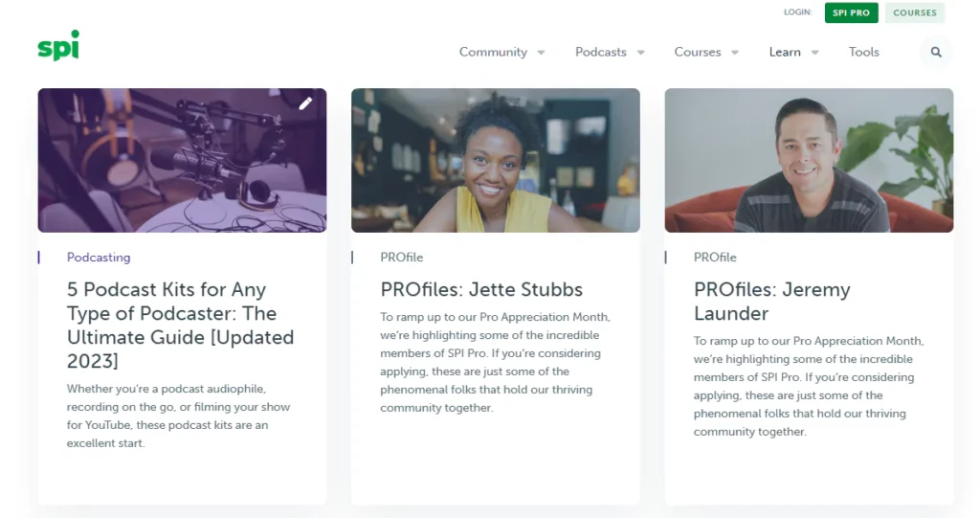The image size is (980, 518).
Task: Click the Jette Stubbs photo thumbnail
Action: [x=496, y=160]
